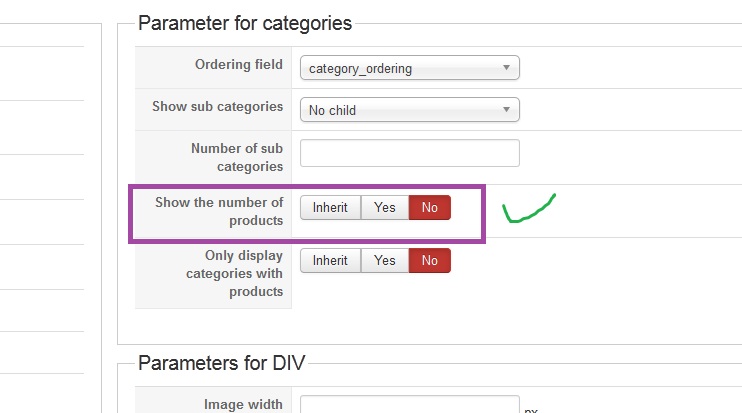Set Only display categories with products to Inherit
This screenshot has height=413, width=742.
pos(330,261)
